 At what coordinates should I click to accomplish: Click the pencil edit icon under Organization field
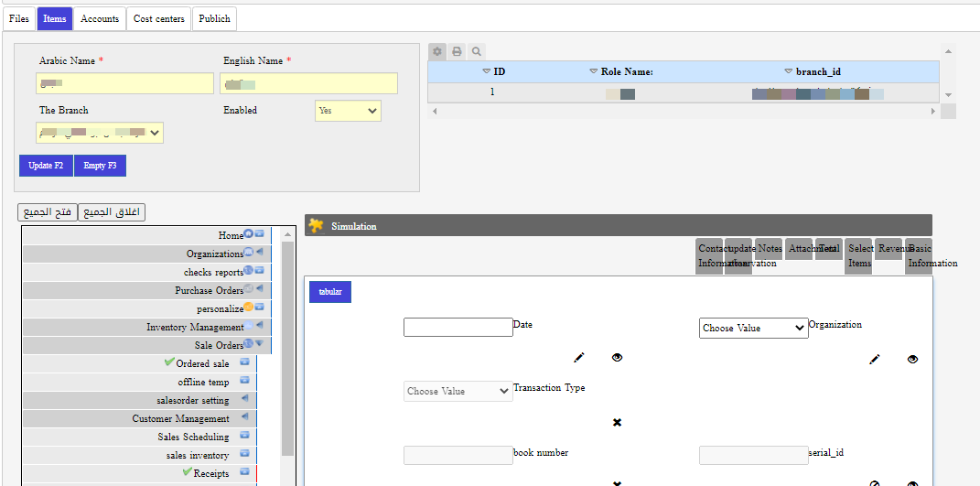click(875, 360)
